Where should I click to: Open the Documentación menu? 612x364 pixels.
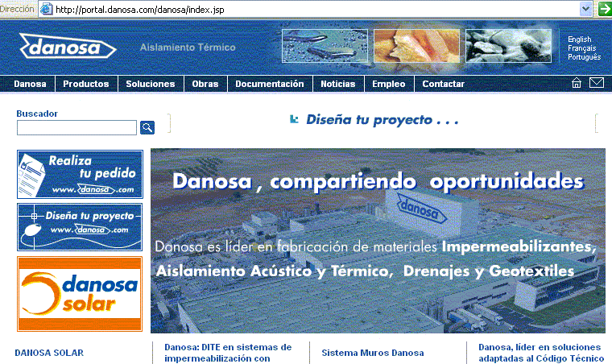(x=269, y=84)
